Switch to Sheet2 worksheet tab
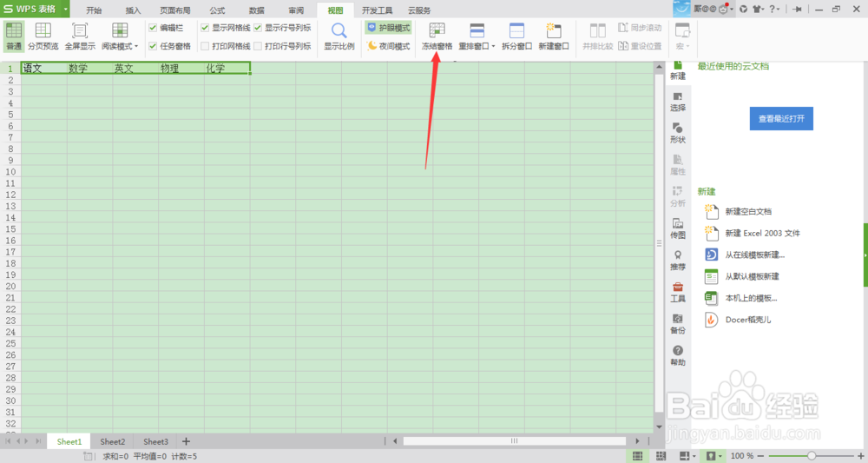This screenshot has width=868, height=463. click(112, 441)
